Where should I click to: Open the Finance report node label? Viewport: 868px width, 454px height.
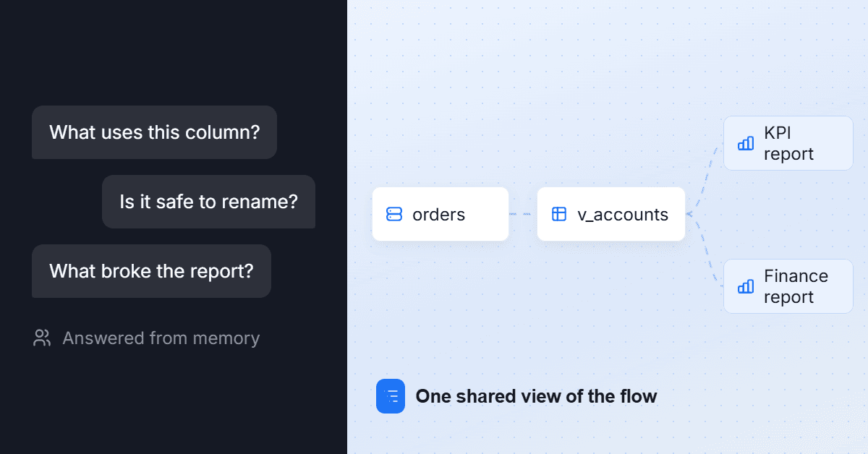(x=796, y=286)
